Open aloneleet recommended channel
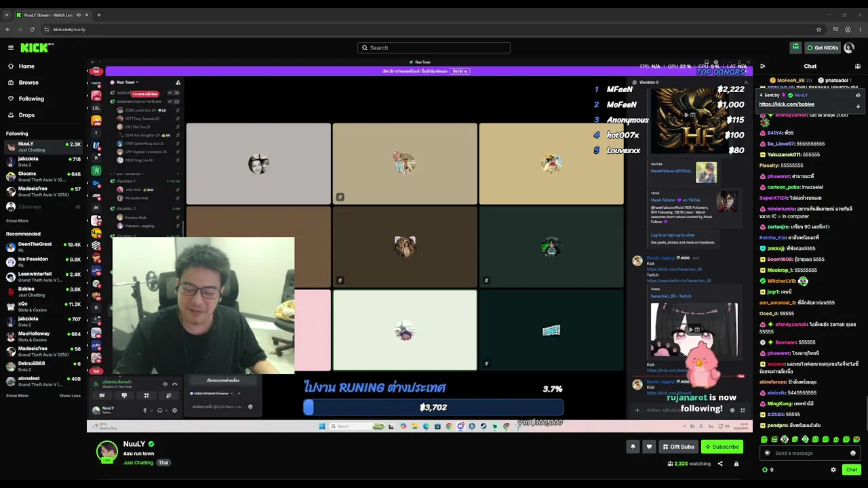This screenshot has height=488, width=868. (43, 381)
